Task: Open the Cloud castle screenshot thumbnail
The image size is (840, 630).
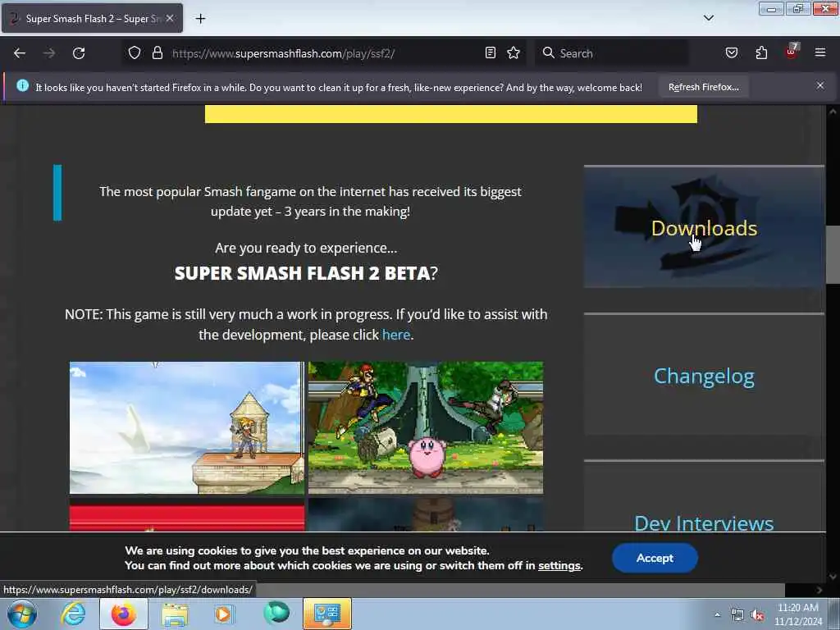Action: click(x=186, y=427)
